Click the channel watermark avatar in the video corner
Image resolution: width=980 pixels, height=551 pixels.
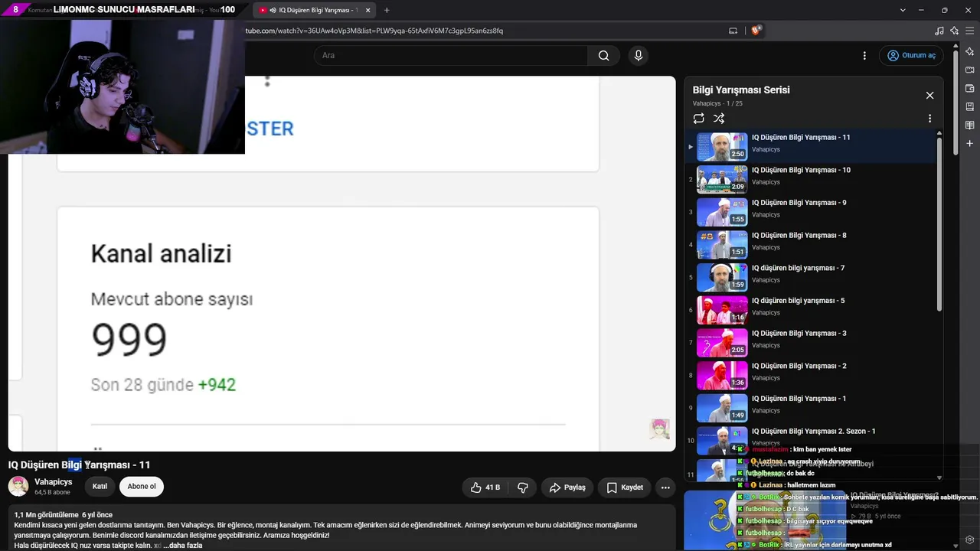point(659,429)
